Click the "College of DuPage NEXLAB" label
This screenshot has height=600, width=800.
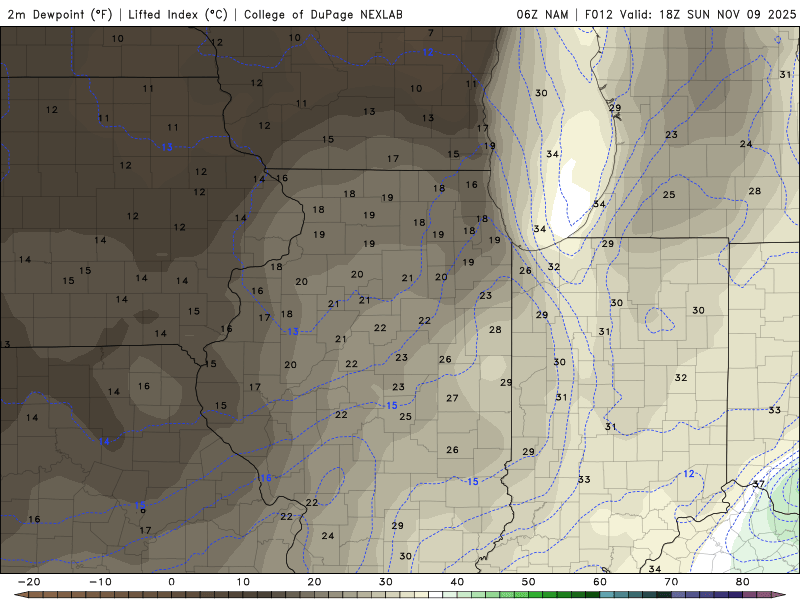click(x=323, y=14)
